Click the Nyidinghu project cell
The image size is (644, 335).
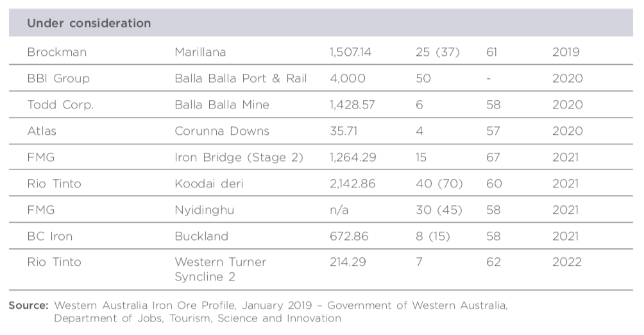coord(204,210)
